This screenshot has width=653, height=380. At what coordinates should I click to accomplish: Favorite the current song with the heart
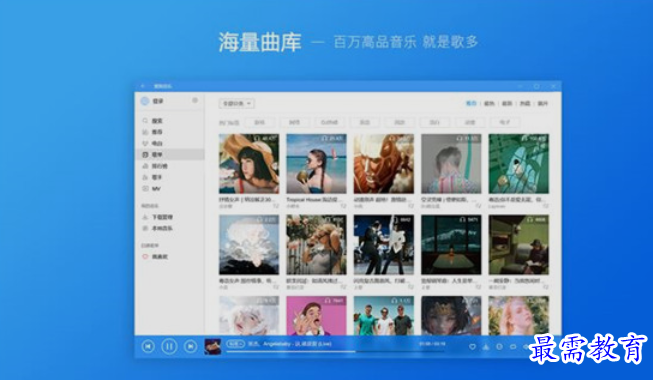point(472,347)
